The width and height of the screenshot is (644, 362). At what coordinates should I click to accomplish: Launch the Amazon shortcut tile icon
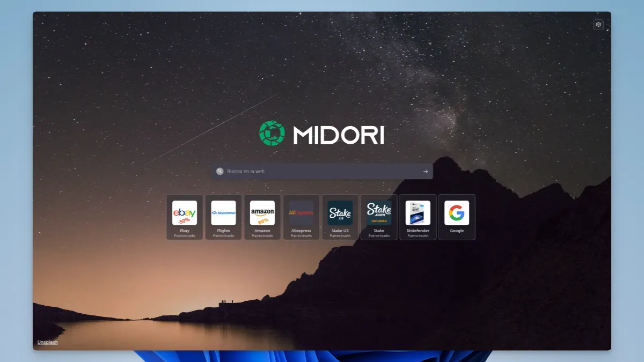[262, 213]
